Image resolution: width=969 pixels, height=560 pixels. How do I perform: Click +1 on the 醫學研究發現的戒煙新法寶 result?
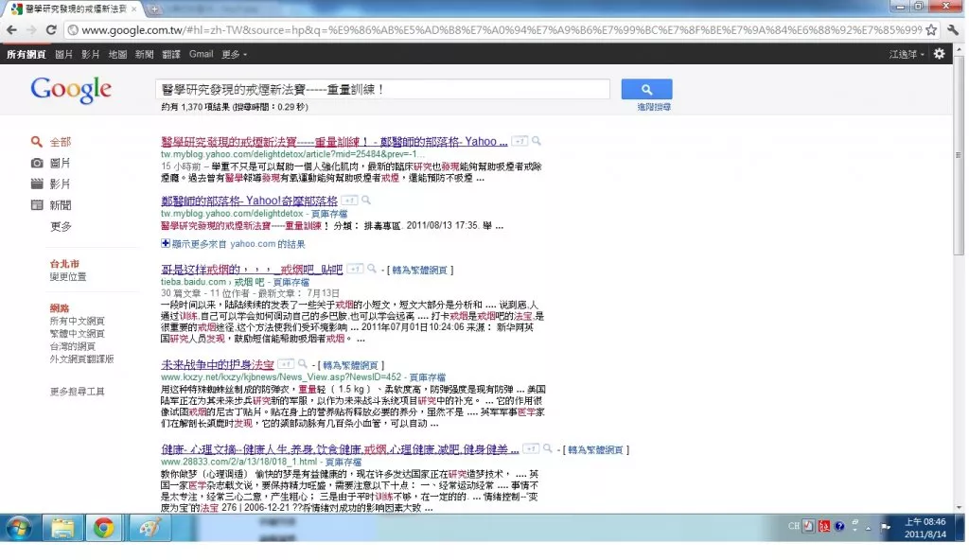pos(520,142)
